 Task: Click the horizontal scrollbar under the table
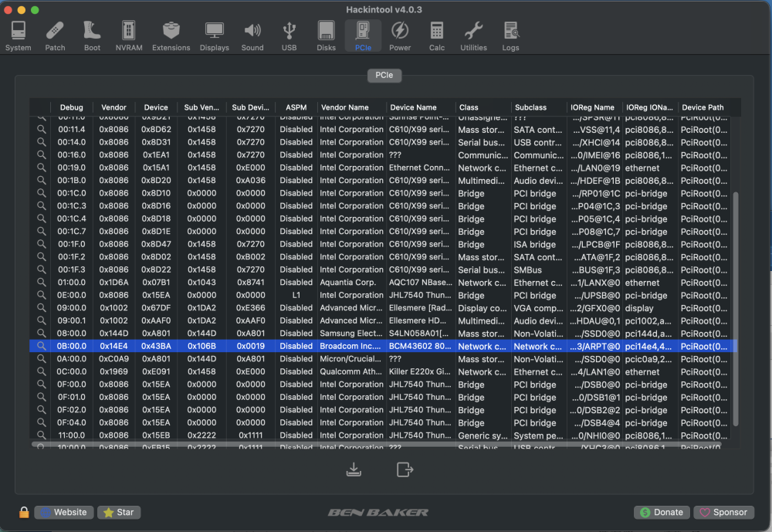377,444
